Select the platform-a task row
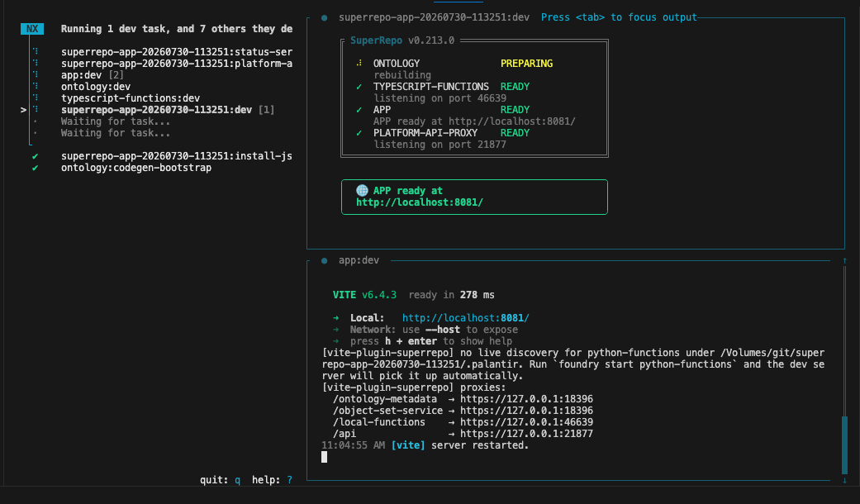Viewport: 860px width, 504px height. [x=177, y=64]
